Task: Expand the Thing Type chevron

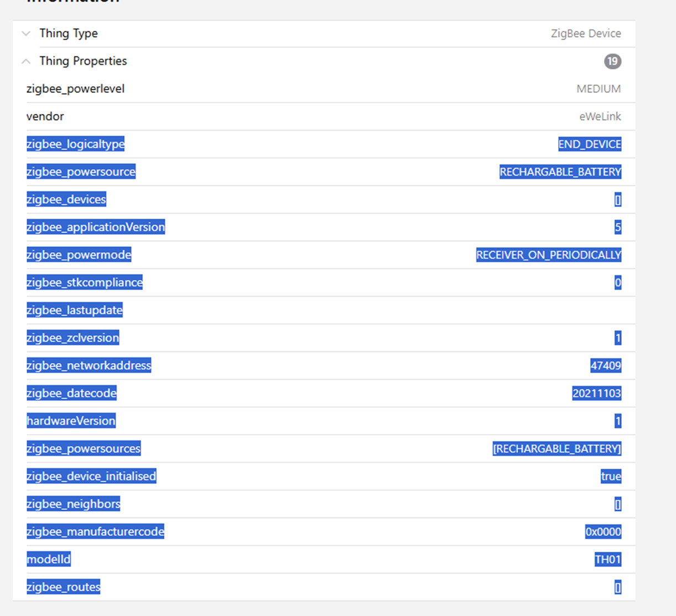Action: (26, 33)
